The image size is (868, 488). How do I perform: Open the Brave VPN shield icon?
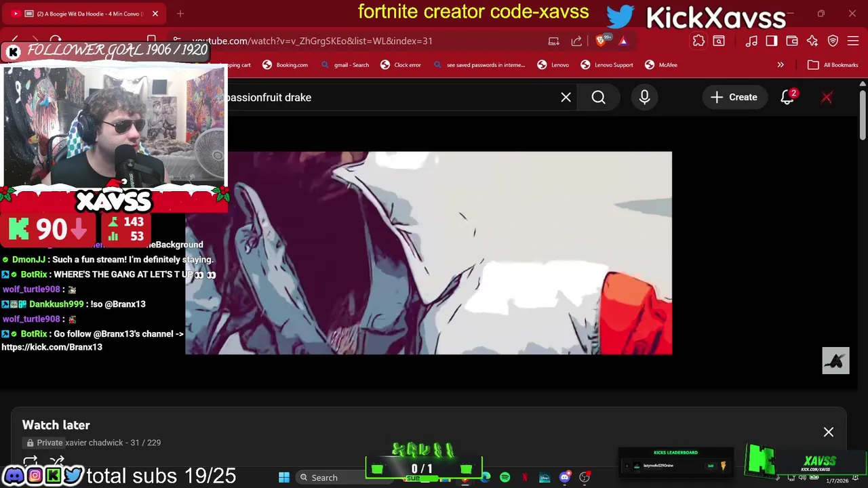pos(833,41)
